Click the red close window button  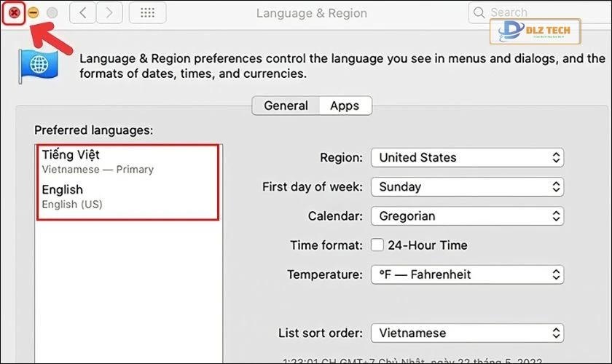click(x=13, y=12)
